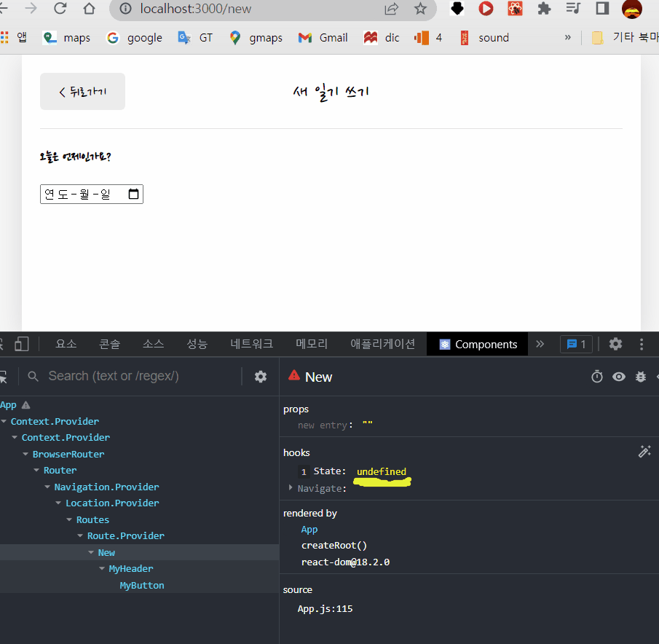Suspend the New component with stopwatch icon
The image size is (659, 644).
[597, 376]
